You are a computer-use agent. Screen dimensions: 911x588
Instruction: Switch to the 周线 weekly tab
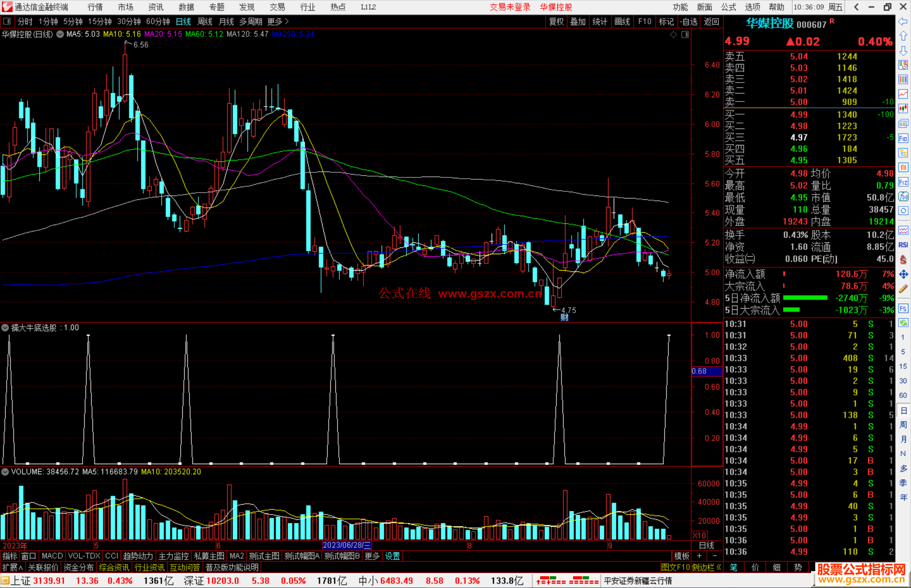coord(205,21)
